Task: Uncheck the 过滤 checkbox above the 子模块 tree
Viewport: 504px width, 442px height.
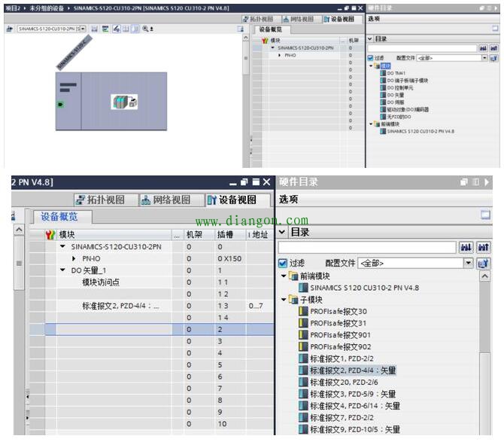Action: click(283, 264)
